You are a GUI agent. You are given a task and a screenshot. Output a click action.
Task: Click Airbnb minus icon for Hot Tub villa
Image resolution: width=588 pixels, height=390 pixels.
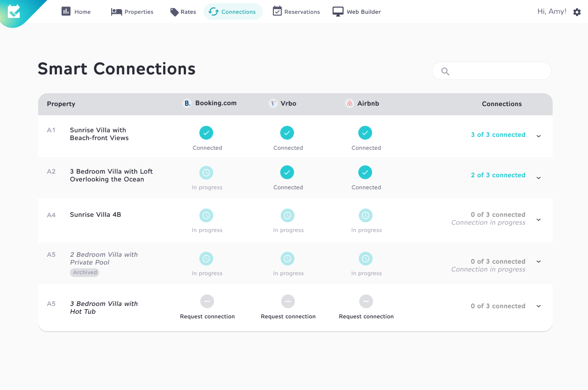pyautogui.click(x=366, y=301)
